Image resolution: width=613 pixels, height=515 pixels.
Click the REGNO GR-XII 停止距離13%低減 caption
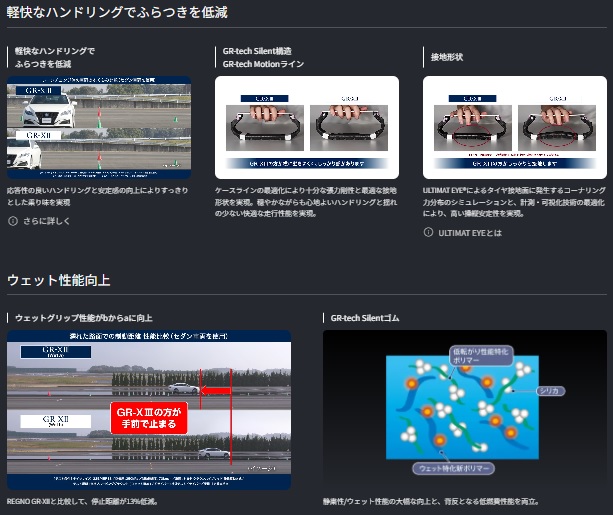tap(82, 501)
